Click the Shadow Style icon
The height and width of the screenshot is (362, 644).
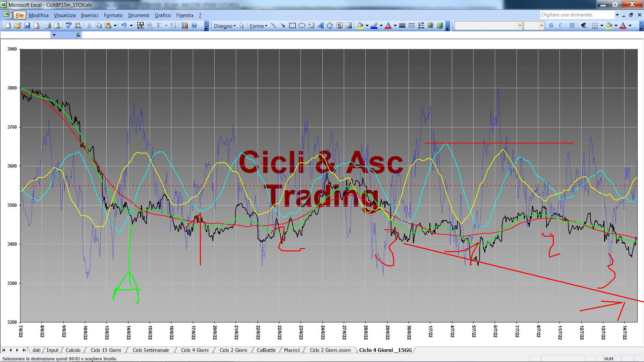[x=430, y=25]
